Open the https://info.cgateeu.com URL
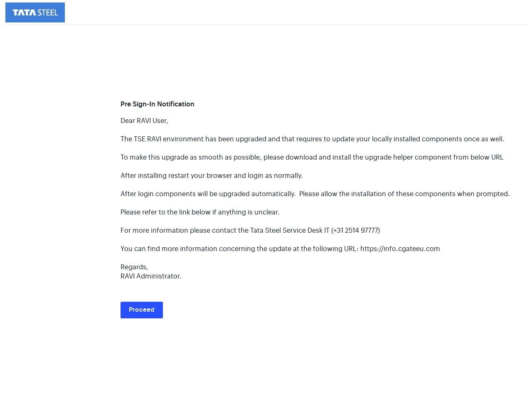Image resolution: width=532 pixels, height=399 pixels. (x=400, y=249)
